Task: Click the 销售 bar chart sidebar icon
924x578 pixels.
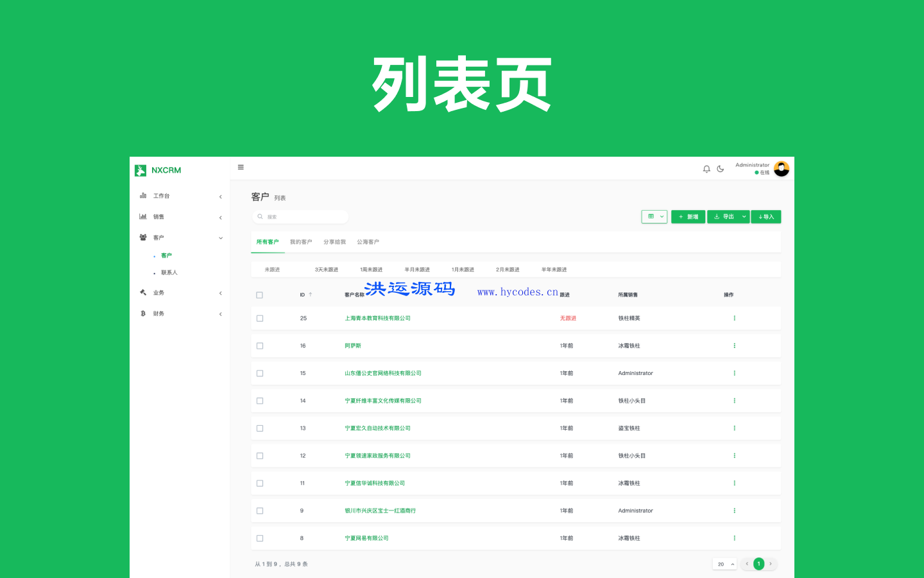Action: point(143,216)
